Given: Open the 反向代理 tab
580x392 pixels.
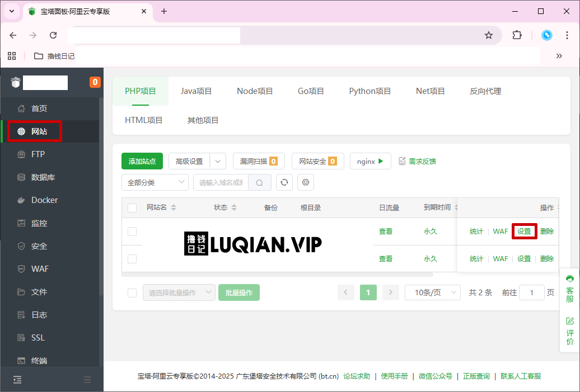Looking at the screenshot, I should [485, 91].
